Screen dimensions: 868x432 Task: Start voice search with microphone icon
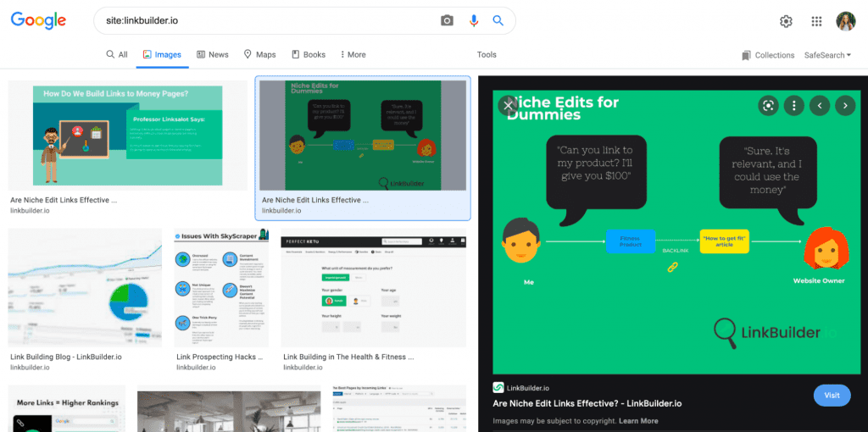[x=473, y=21]
